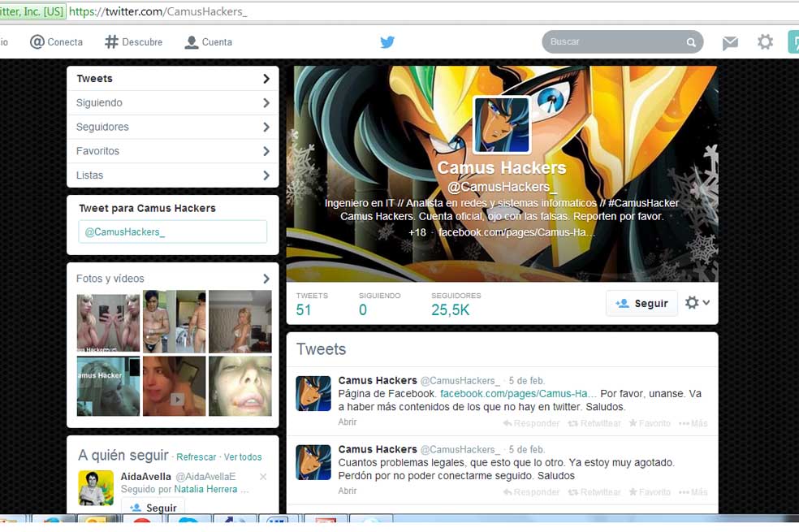The width and height of the screenshot is (799, 532).
Task: Click the #CamusHacker hashtag in bio
Action: [644, 203]
